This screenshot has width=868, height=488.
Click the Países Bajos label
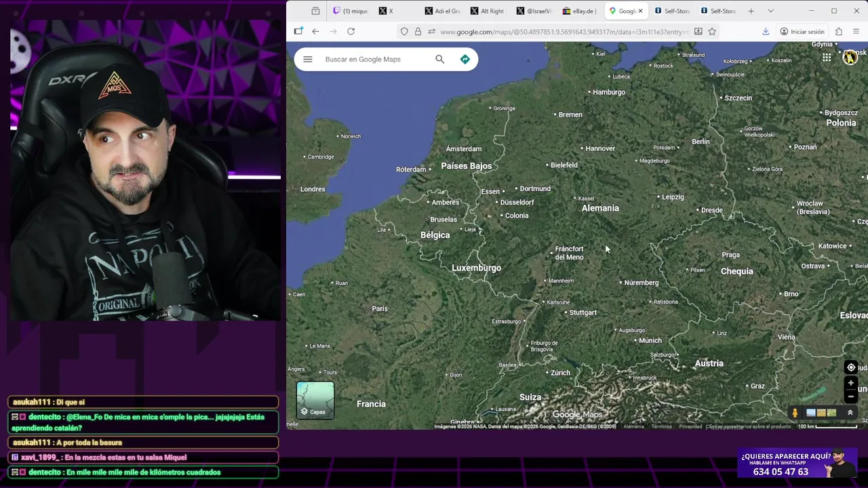(x=467, y=166)
